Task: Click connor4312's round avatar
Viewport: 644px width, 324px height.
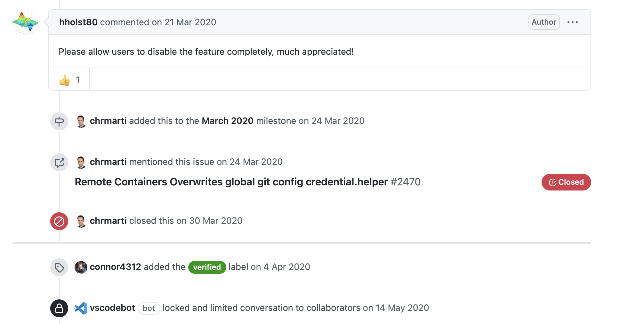Action: pos(81,267)
